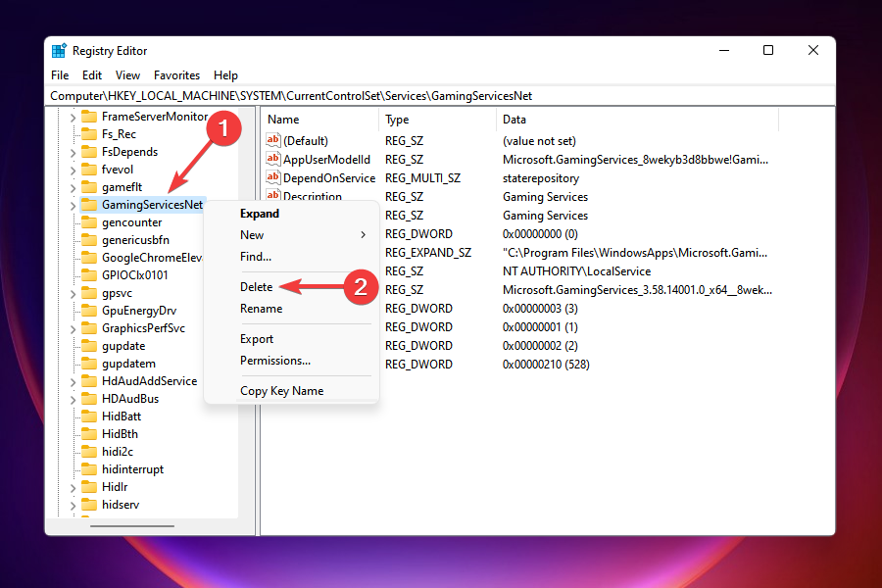This screenshot has height=588, width=882.
Task: Select the HdAudAddService folder icon
Action: 89,381
